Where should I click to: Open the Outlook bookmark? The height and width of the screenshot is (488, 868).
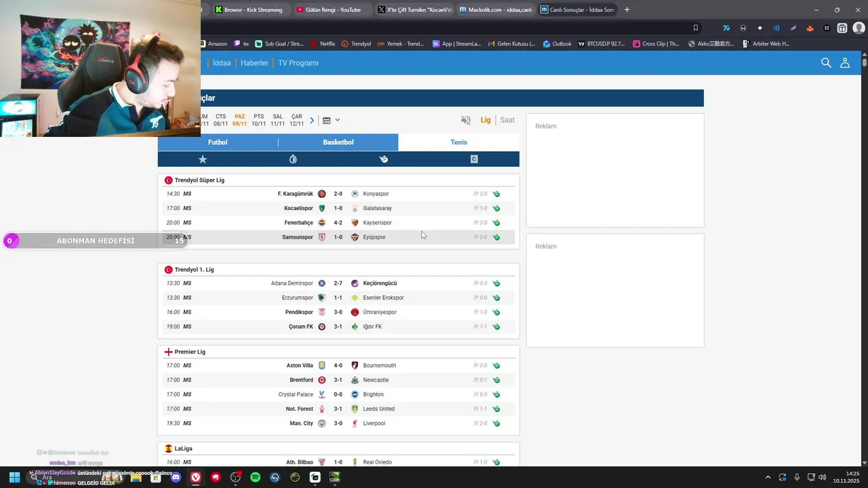pos(557,44)
